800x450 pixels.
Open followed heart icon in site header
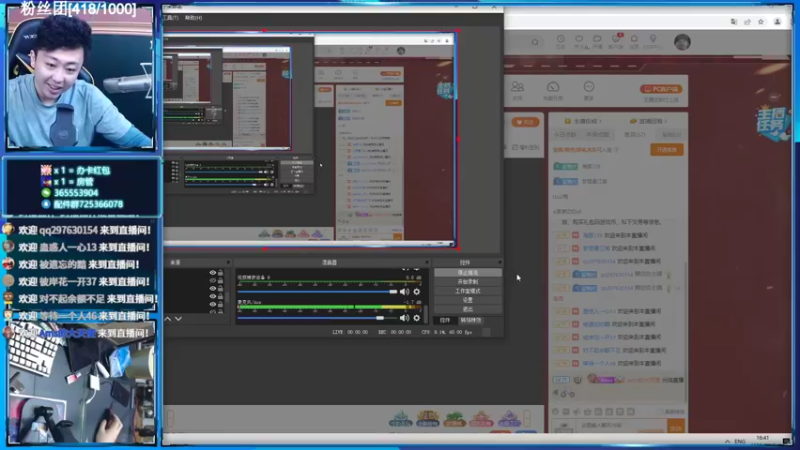[579, 41]
